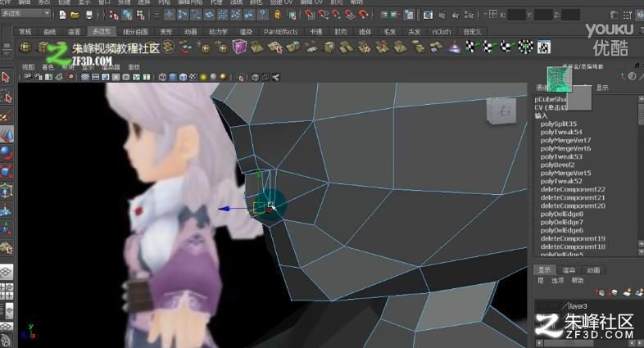
Task: Toggle the curves selection mask
Action: (x=196, y=16)
